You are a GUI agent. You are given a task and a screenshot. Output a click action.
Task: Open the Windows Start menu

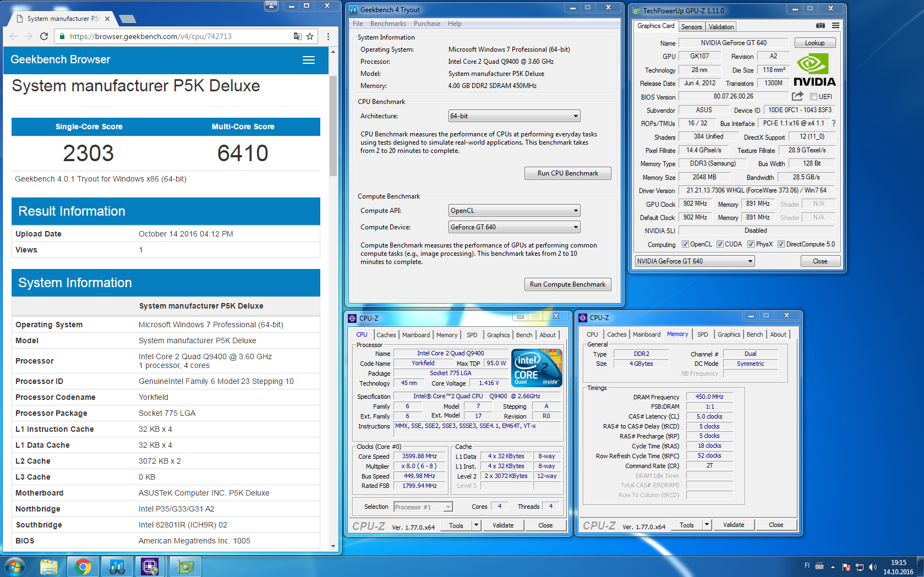click(15, 567)
